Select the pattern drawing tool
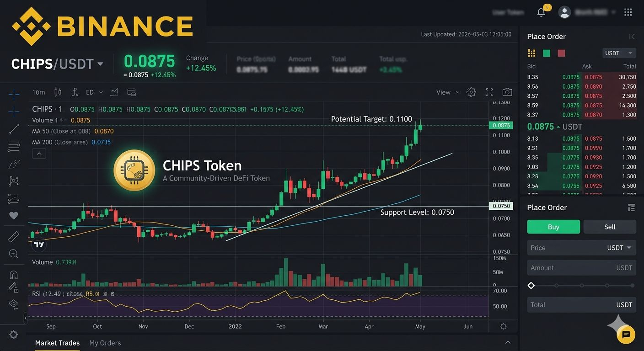Viewport: 644px width, 351px height. coord(14,181)
